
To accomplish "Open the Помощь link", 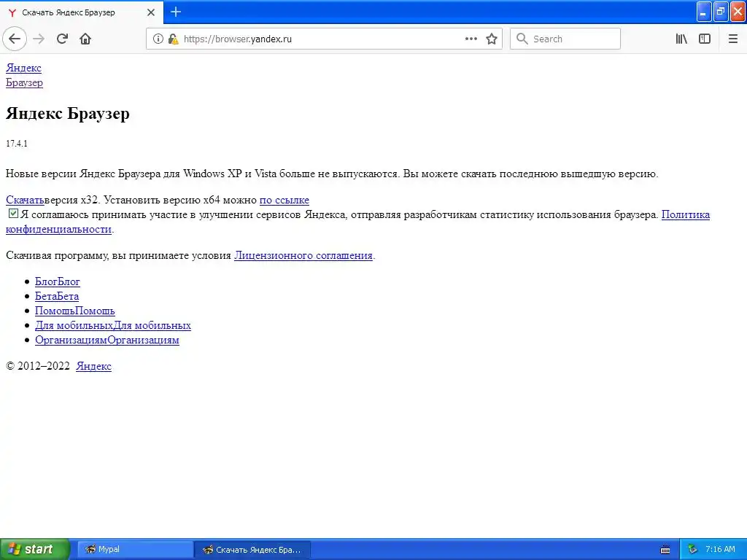I will [x=75, y=311].
